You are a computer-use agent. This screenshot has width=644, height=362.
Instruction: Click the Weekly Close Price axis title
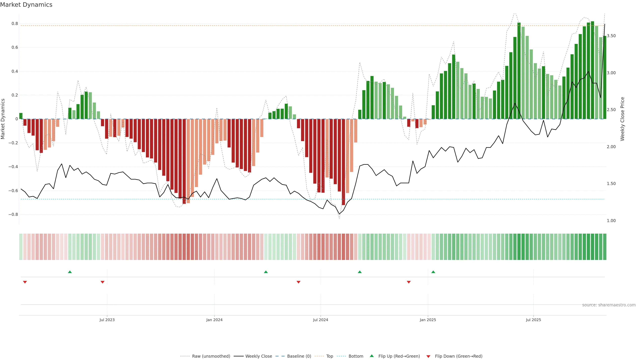(x=622, y=119)
